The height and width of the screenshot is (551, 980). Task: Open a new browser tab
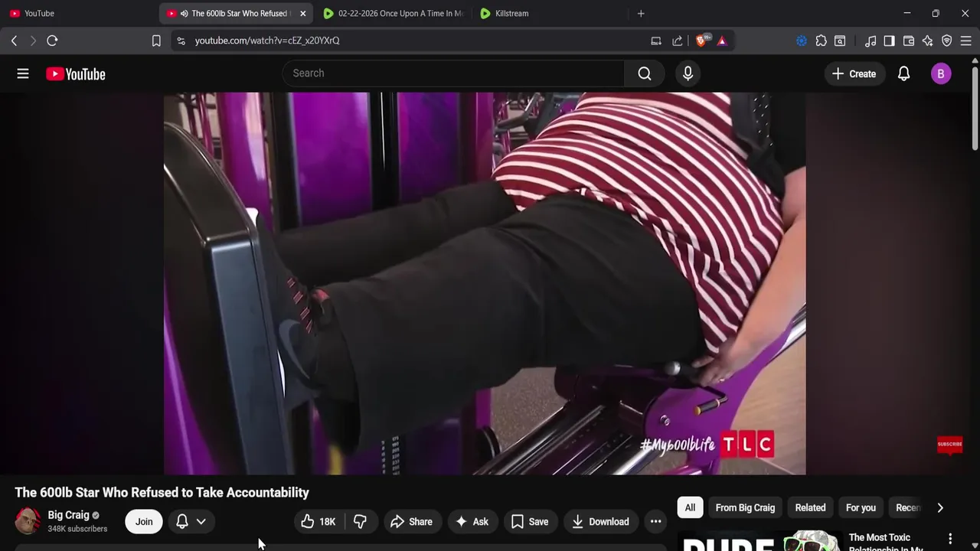click(641, 13)
